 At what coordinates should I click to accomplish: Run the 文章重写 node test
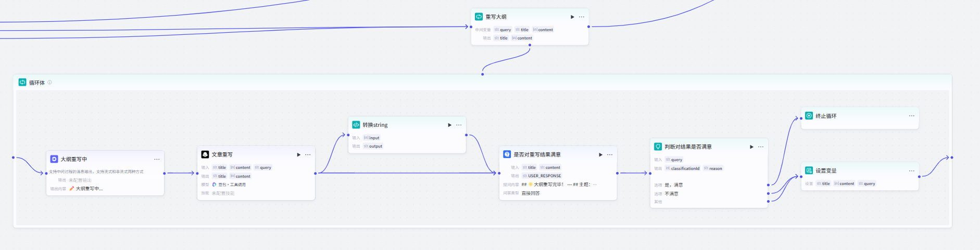[x=298, y=154]
